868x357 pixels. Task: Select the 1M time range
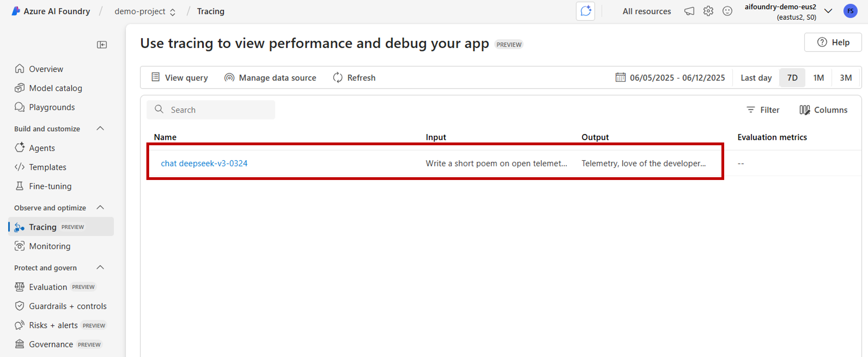pos(818,78)
